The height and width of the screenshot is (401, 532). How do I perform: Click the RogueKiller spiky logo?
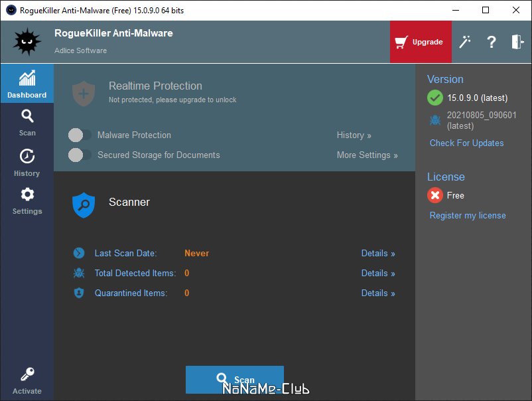point(27,42)
